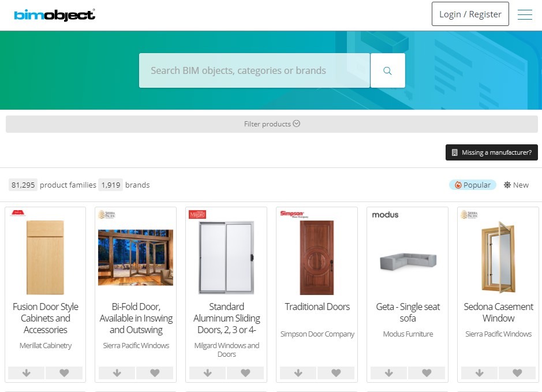Click Missing a manufacturer? button
The height and width of the screenshot is (392, 542).
[492, 152]
